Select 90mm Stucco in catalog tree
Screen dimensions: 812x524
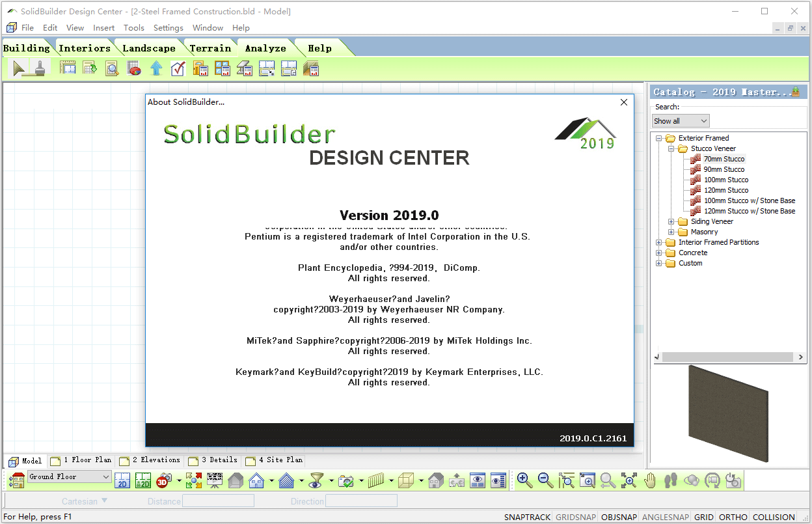click(x=724, y=169)
